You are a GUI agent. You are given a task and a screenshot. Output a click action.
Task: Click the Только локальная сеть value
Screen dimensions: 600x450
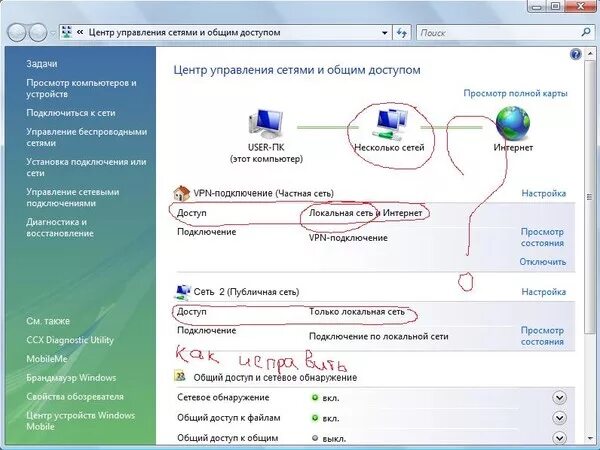(357, 312)
